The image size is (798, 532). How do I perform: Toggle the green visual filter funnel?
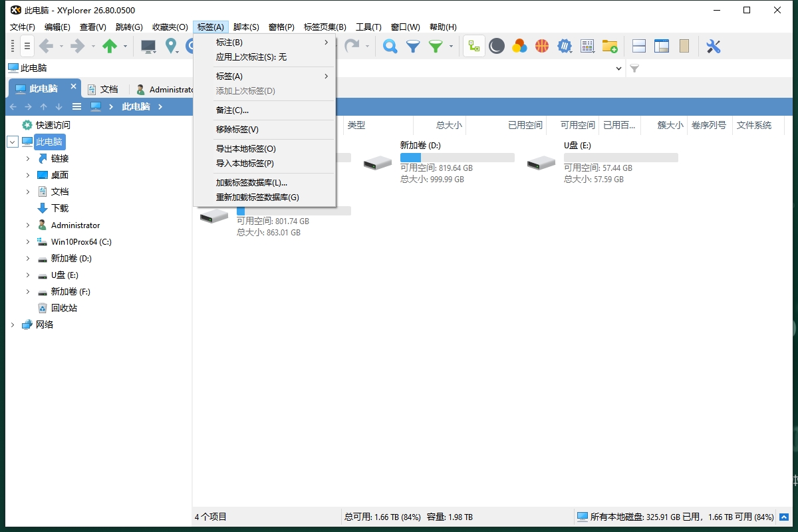click(437, 46)
